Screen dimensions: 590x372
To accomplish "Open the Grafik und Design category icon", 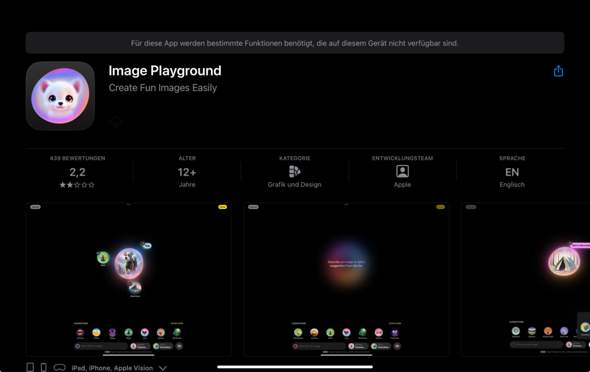I will pyautogui.click(x=294, y=171).
